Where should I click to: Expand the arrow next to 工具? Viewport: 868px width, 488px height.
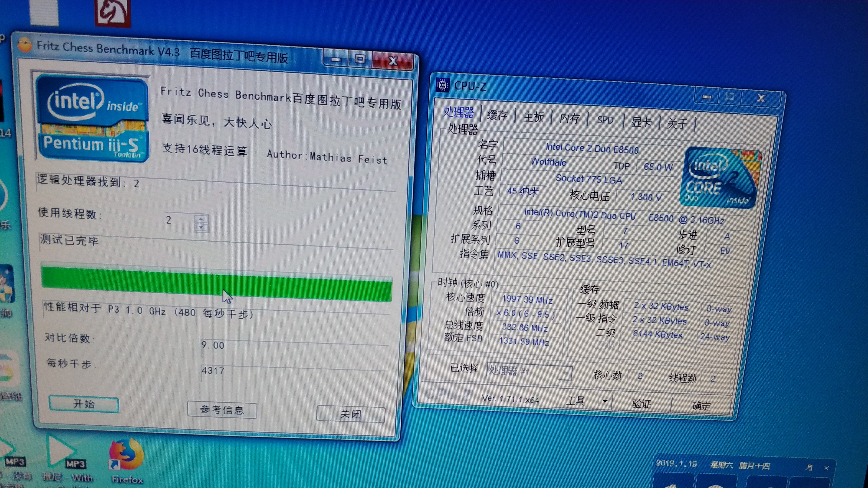click(605, 401)
